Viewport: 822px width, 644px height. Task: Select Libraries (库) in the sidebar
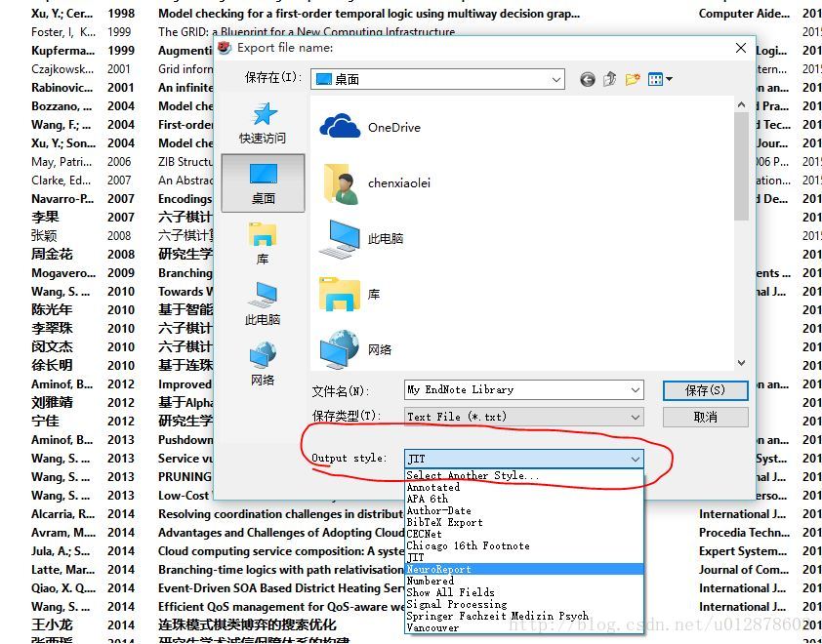tap(263, 244)
